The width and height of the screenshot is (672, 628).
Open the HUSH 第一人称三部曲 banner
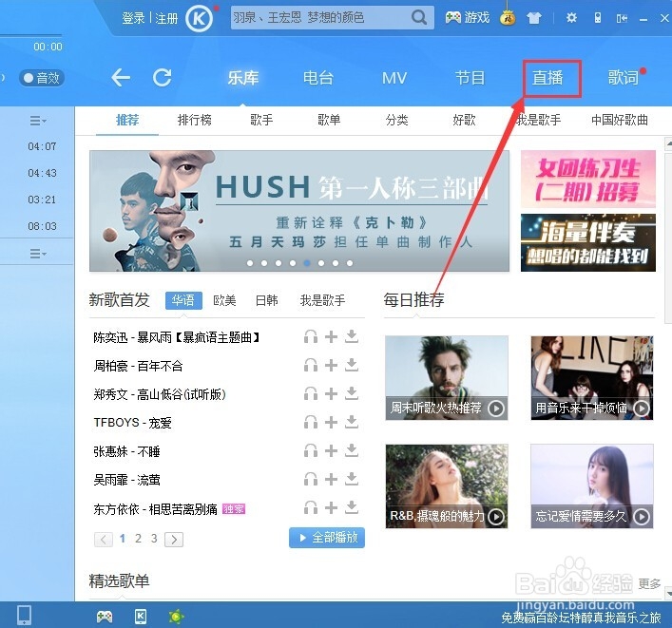click(299, 211)
